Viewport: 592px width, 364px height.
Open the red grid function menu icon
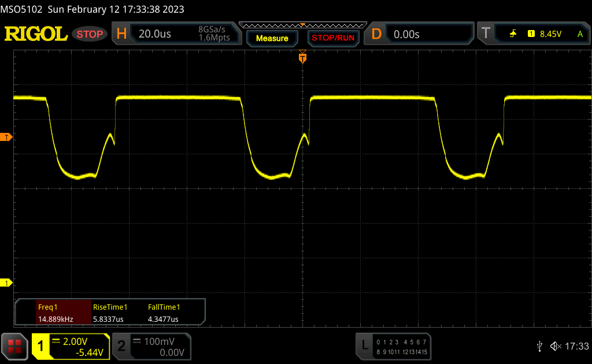pyautogui.click(x=14, y=346)
